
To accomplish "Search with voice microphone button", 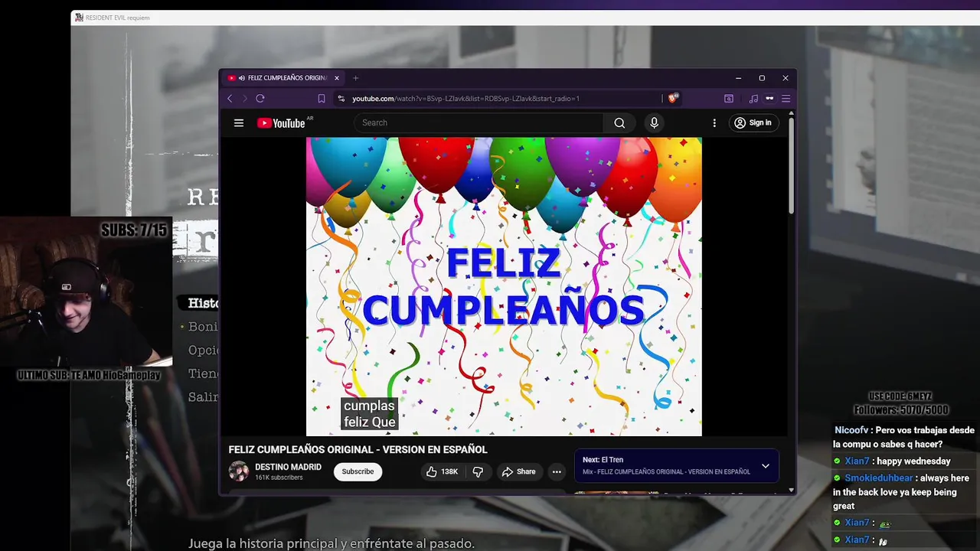I will [x=654, y=122].
